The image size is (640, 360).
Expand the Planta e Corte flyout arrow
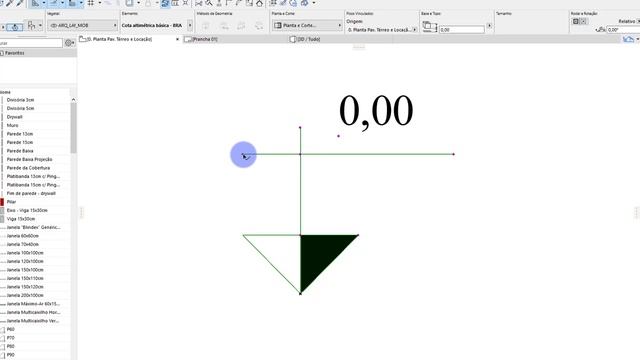340,25
